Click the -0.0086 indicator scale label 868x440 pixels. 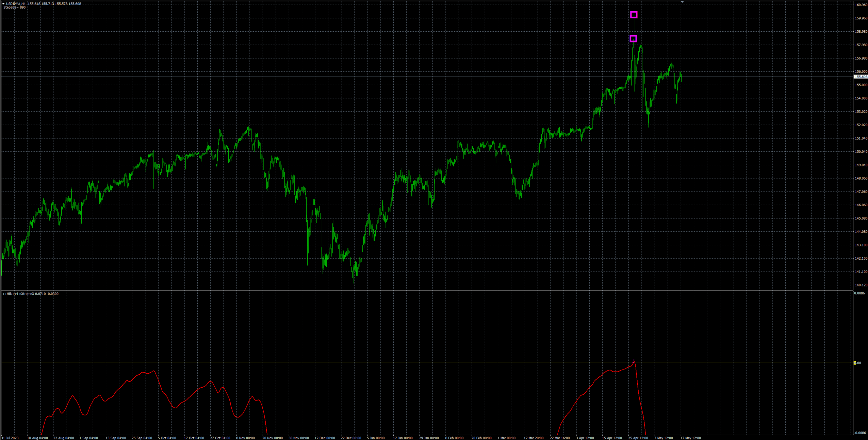click(x=860, y=433)
